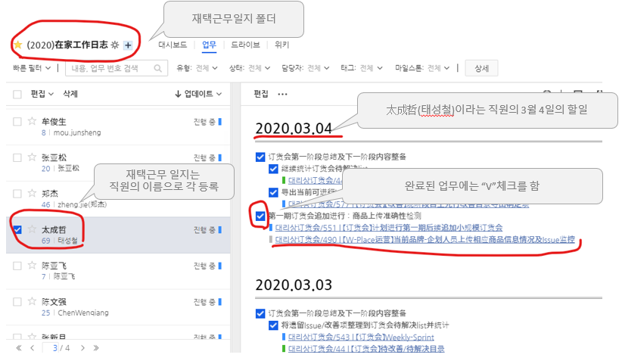622x364 pixels.
Task: Switch to the 위키 tab
Action: (x=282, y=45)
